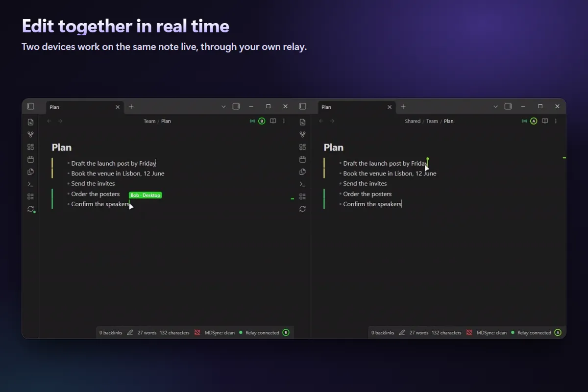Navigate back in the left window
588x392 pixels.
click(49, 121)
